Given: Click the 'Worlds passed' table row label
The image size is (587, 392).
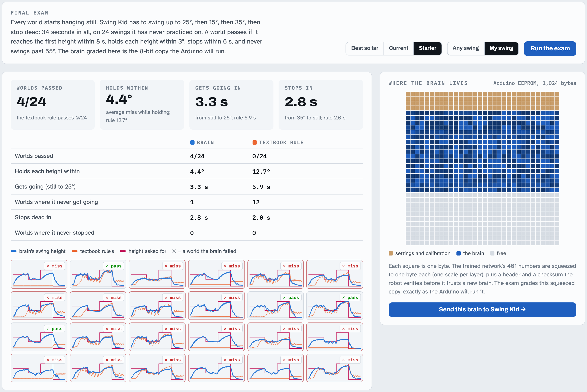Looking at the screenshot, I should 34,156.
